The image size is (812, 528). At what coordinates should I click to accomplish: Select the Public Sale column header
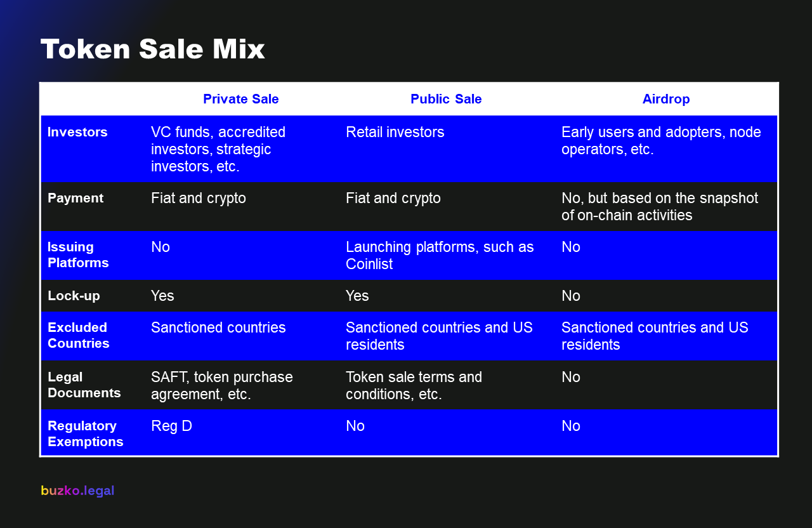[x=446, y=99]
